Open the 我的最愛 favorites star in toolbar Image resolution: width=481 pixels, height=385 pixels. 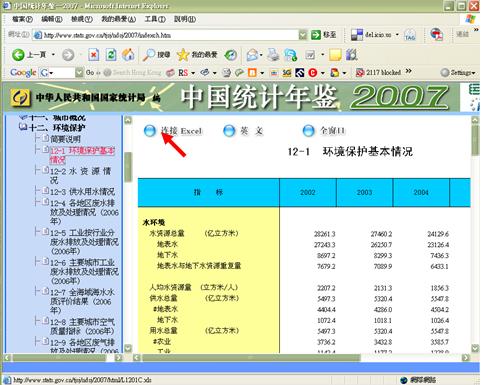coord(197,55)
